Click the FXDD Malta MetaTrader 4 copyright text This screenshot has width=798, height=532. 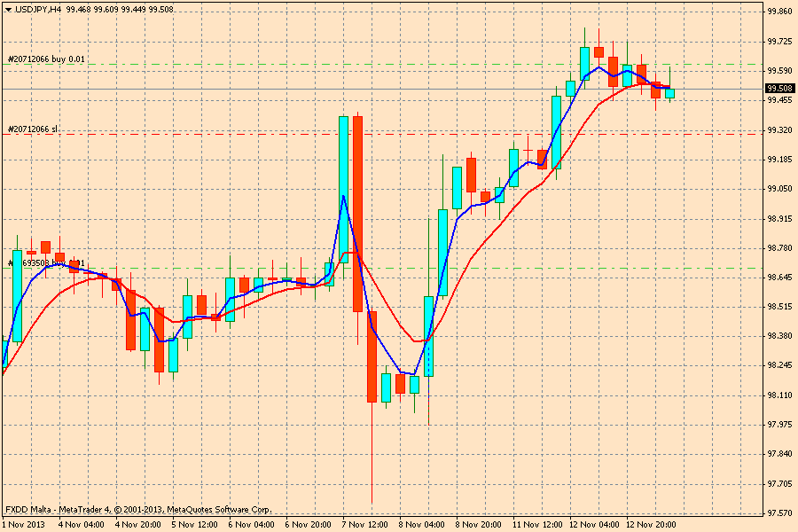pos(138,510)
